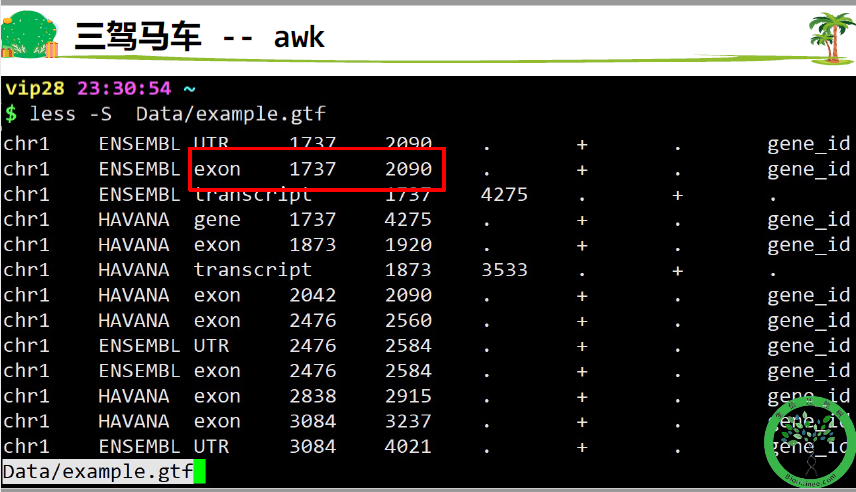Click the green cursor block after the status filename

[x=199, y=472]
